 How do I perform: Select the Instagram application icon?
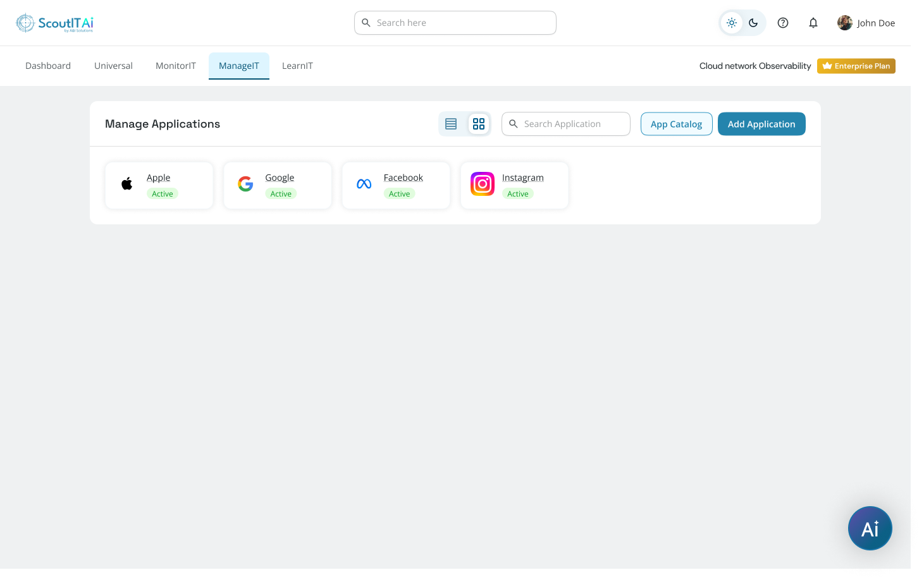tap(482, 183)
